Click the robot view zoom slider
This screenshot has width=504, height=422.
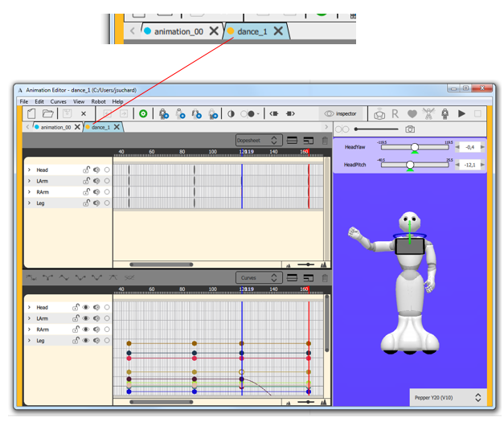[x=376, y=129]
